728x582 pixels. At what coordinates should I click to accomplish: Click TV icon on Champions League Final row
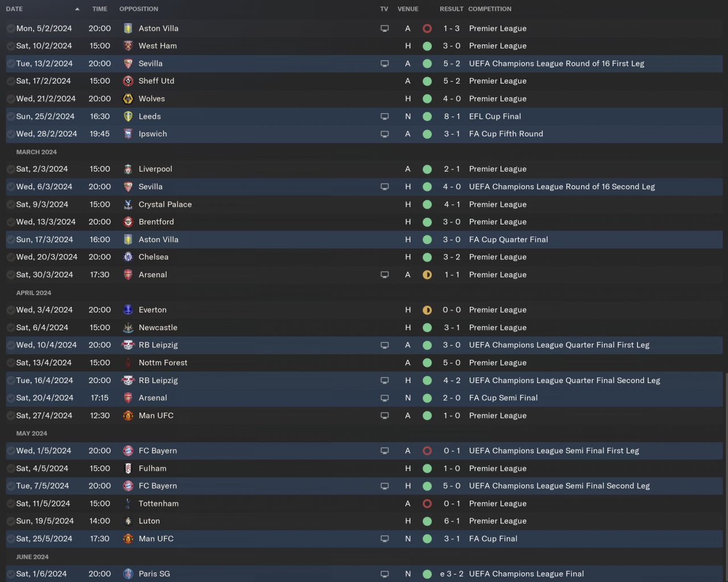pyautogui.click(x=384, y=574)
